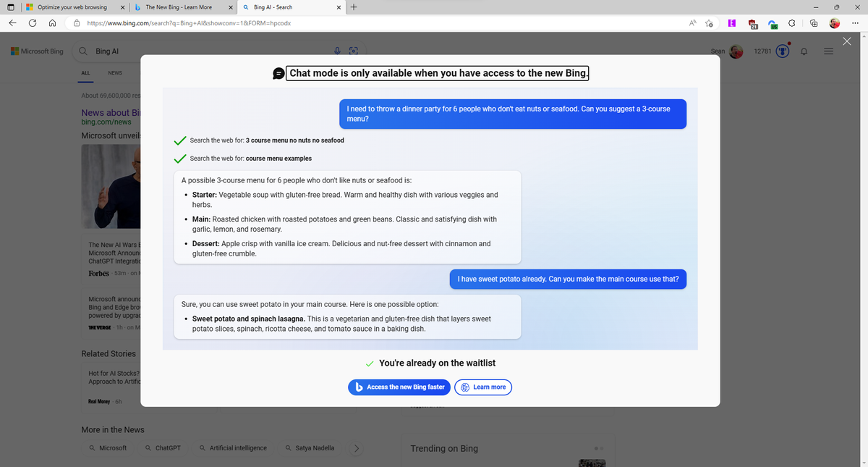The image size is (868, 467).
Task: Open the News about Bing link
Action: [x=110, y=112]
